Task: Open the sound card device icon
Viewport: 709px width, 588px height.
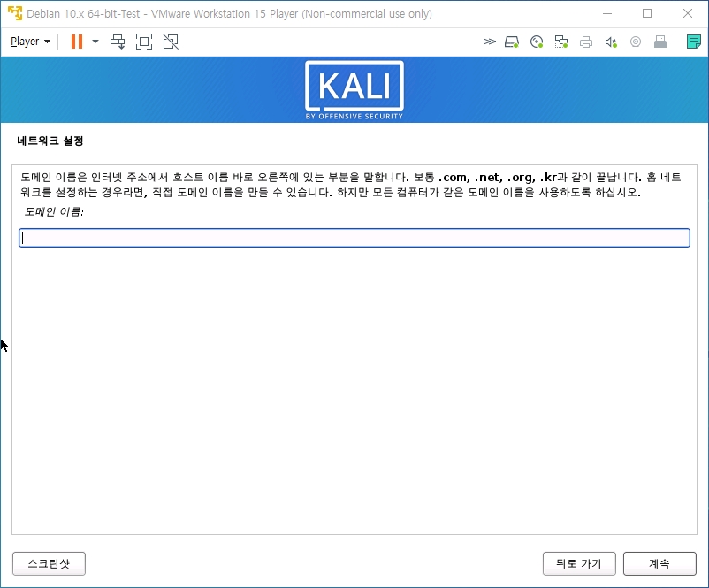Action: tap(611, 42)
